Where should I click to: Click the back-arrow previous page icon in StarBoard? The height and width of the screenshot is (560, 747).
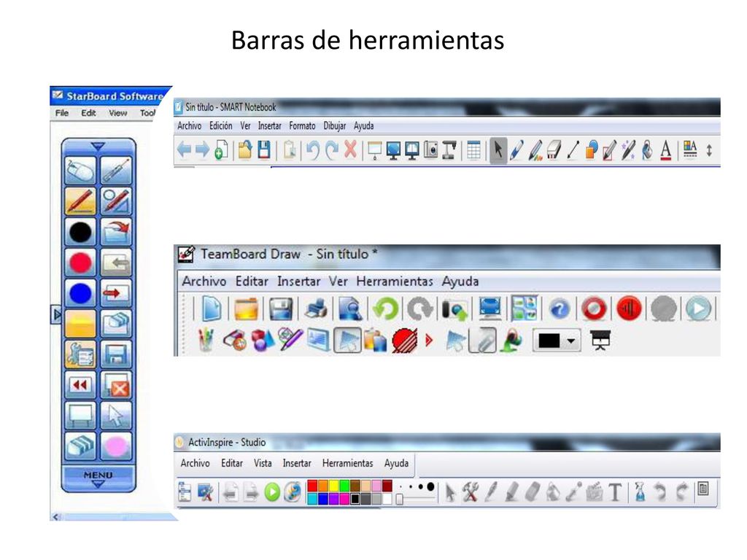tap(116, 262)
